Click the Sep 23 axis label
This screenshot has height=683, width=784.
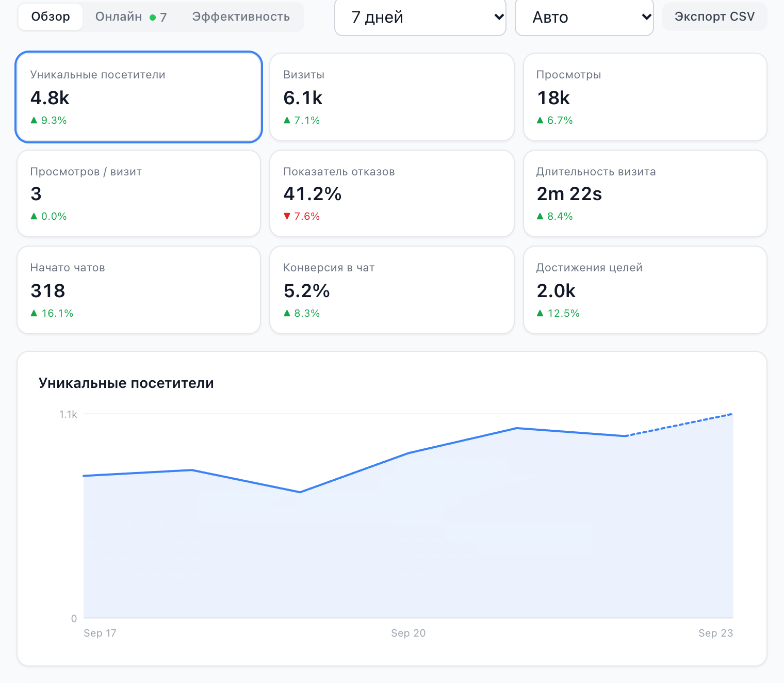(715, 633)
